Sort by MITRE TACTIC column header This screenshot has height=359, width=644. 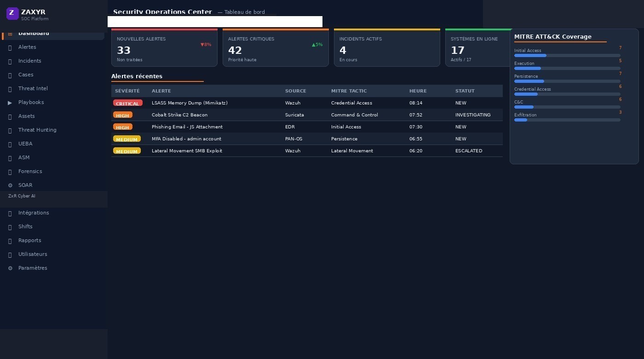pos(349,91)
